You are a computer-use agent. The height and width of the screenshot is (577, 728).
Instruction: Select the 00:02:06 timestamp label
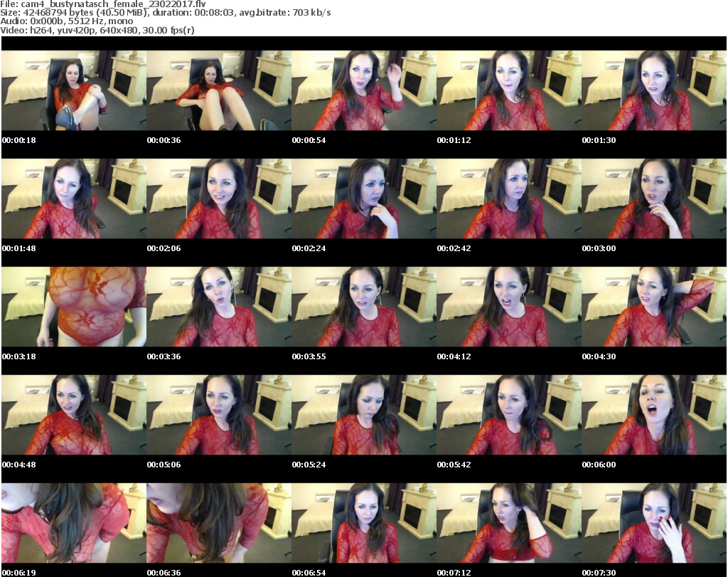click(164, 248)
